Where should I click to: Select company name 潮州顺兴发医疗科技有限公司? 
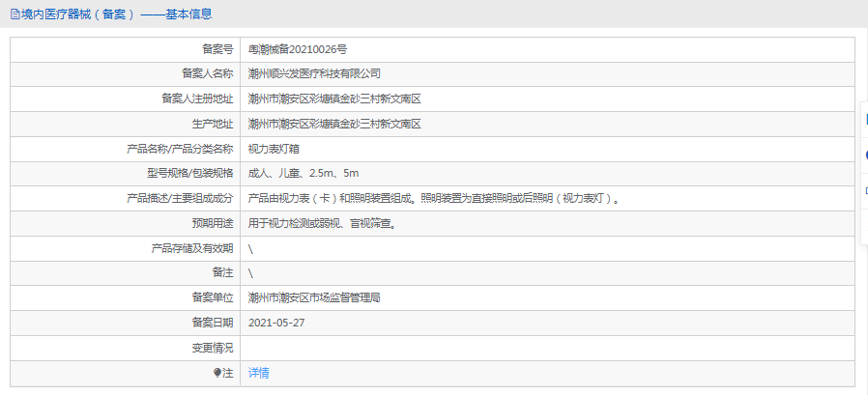tap(314, 74)
